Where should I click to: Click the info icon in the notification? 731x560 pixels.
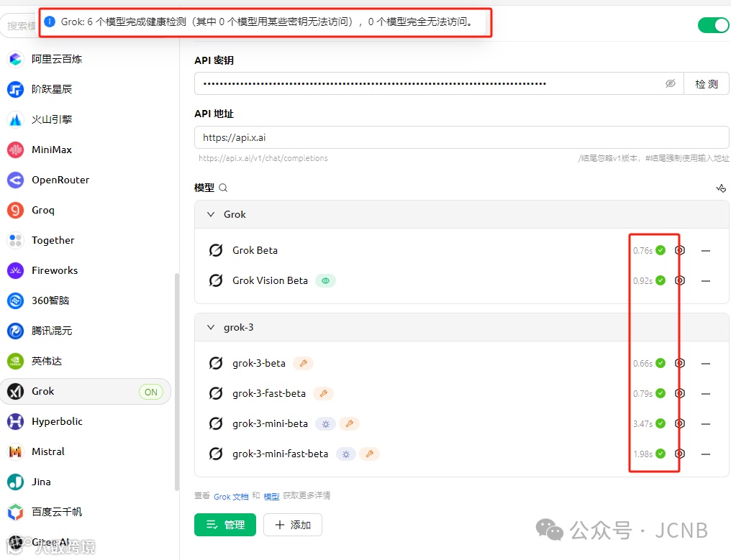[x=50, y=22]
